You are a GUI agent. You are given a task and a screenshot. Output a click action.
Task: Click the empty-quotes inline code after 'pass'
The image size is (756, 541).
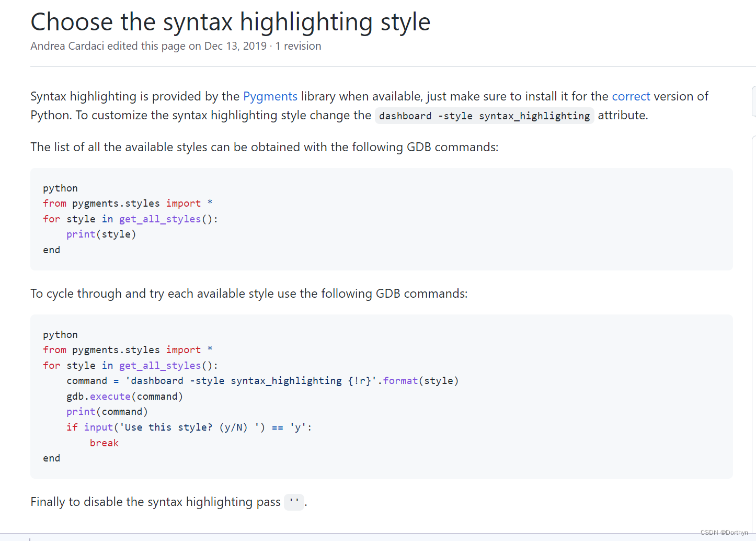coord(294,502)
